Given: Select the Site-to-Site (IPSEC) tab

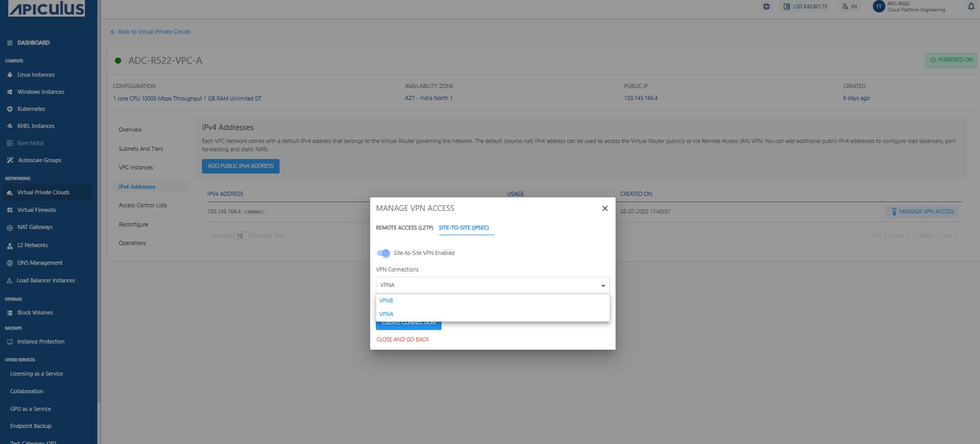Looking at the screenshot, I should 463,227.
